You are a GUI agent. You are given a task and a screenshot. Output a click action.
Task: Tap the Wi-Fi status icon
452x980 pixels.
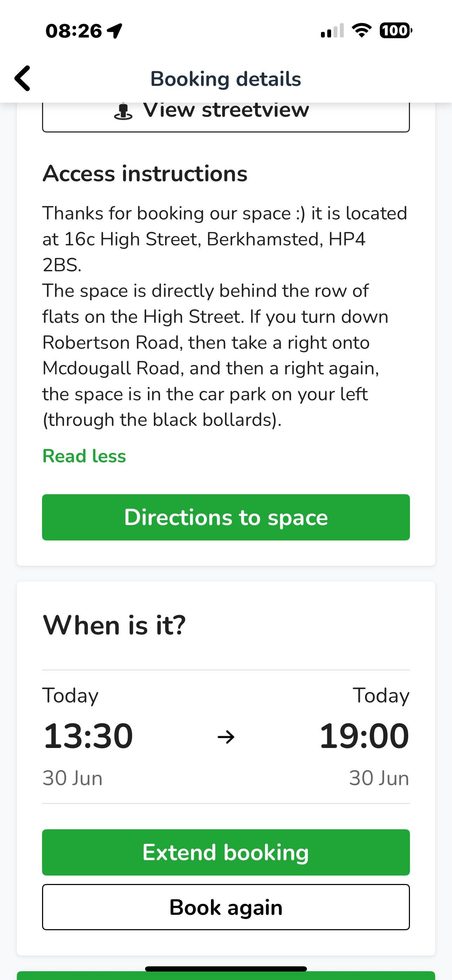tap(362, 30)
